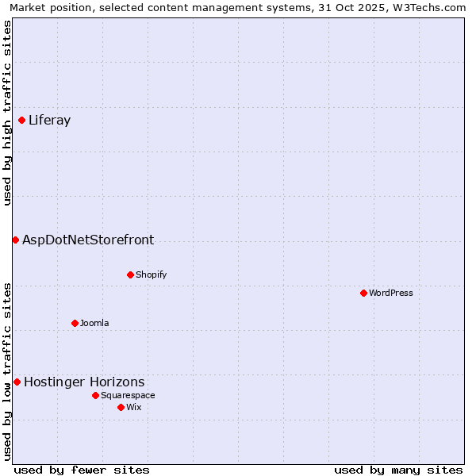Click the red AspDotNetStorefront diamond marker
The height and width of the screenshot is (476, 476).
click(x=15, y=240)
